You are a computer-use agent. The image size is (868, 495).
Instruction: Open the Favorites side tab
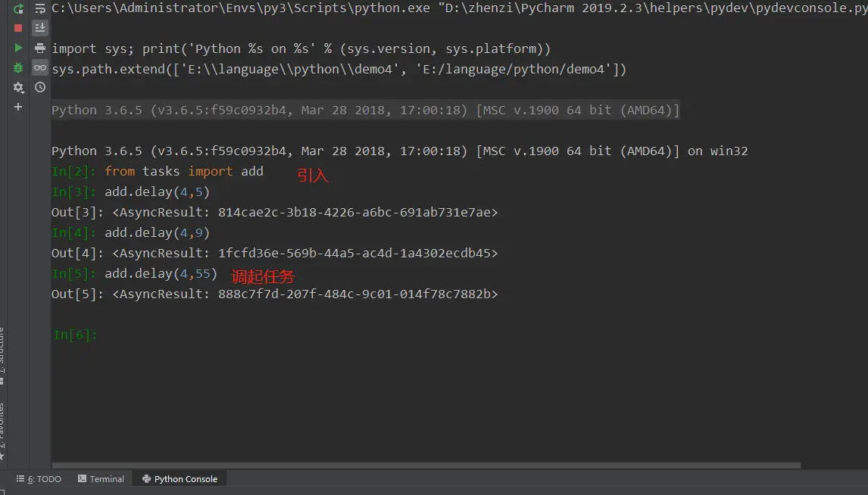pyautogui.click(x=2, y=431)
